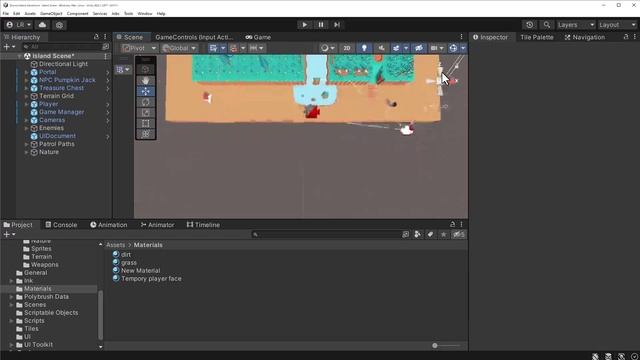Open the Island Scene context options
Viewport: 640px width, 360px height.
tap(105, 56)
